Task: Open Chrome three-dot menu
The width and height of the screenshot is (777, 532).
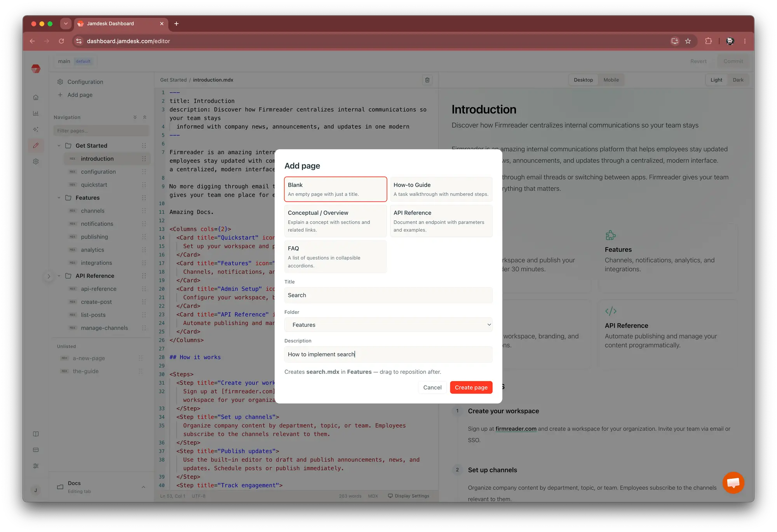Action: tap(745, 41)
